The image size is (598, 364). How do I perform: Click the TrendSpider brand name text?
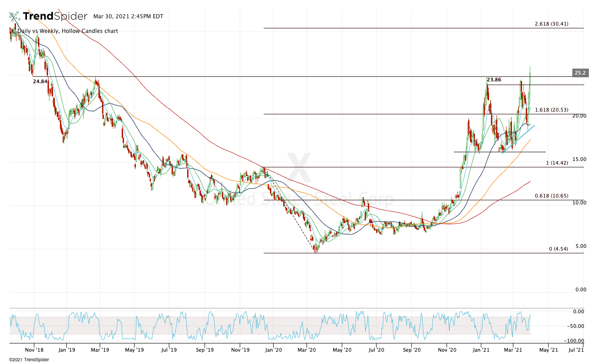55,16
